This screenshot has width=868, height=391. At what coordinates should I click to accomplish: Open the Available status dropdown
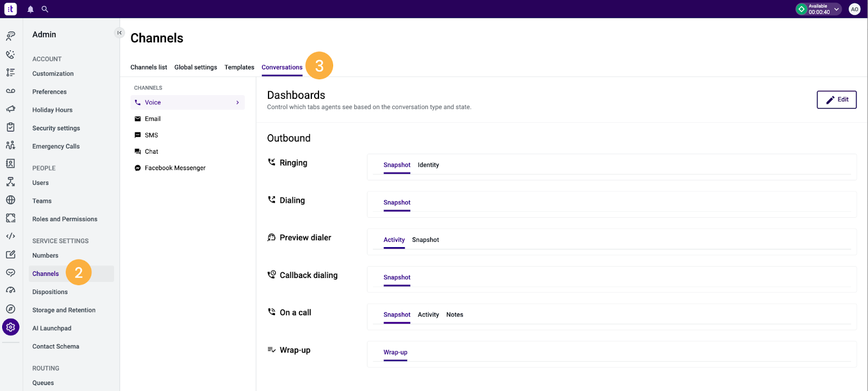tap(819, 9)
